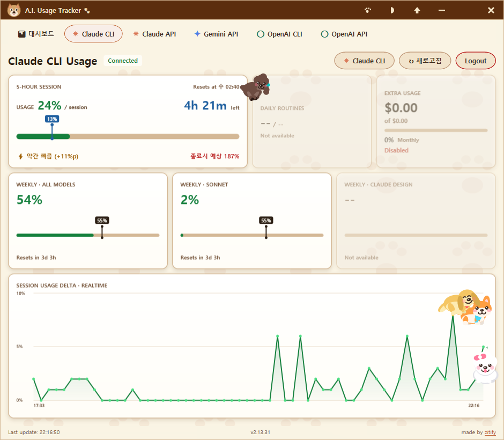Click the 13% marker on session bar
Screen dimensions: 504x440
point(52,119)
